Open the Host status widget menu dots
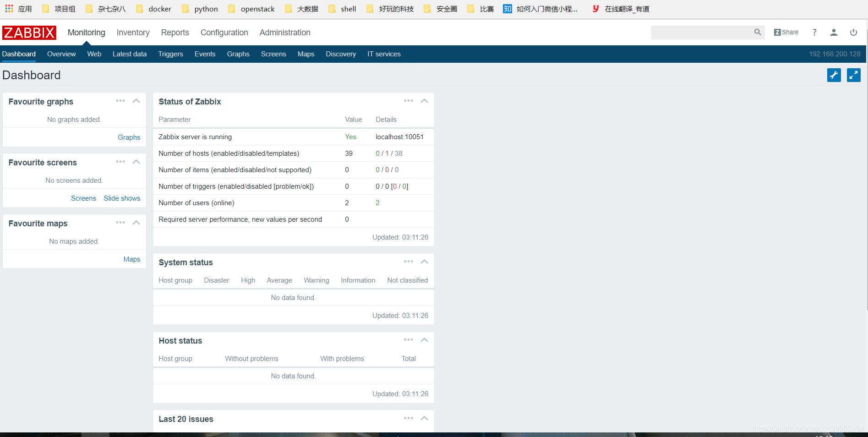 click(409, 340)
